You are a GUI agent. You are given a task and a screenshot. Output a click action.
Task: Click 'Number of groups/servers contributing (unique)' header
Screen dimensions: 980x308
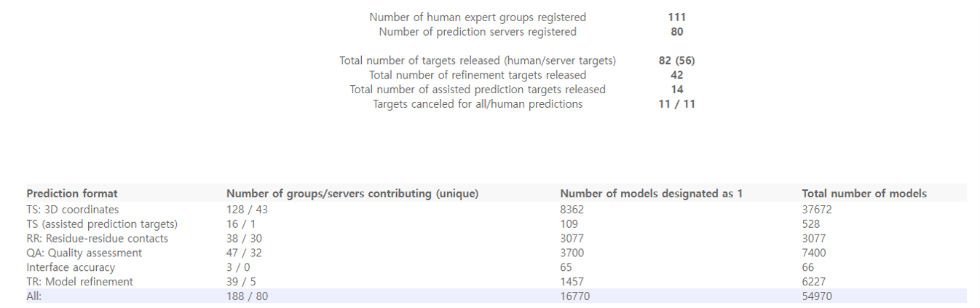[x=352, y=194]
